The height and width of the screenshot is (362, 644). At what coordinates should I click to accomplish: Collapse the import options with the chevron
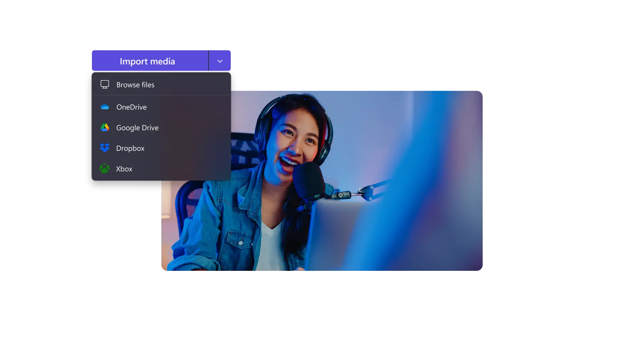tap(220, 61)
